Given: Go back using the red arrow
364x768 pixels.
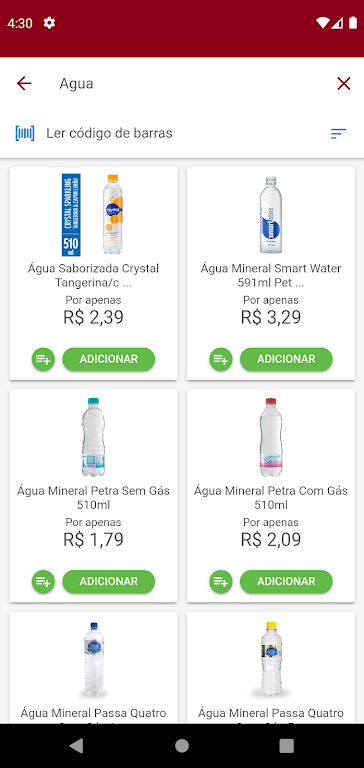Looking at the screenshot, I should click(24, 84).
